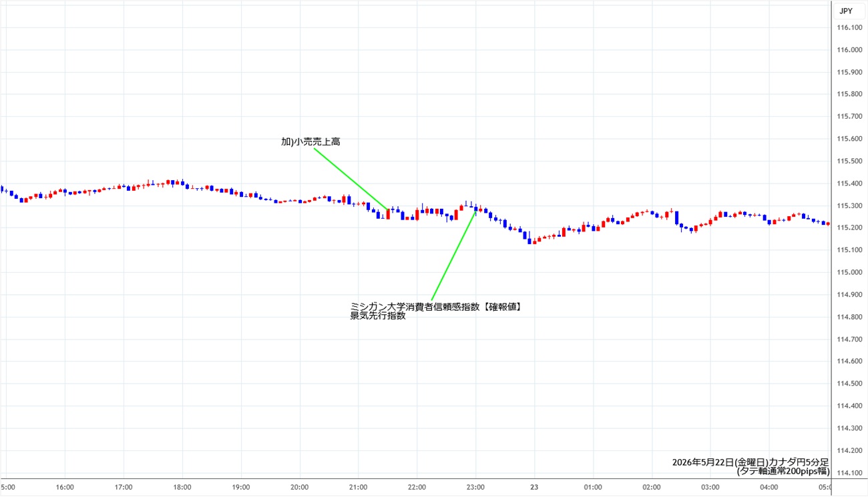The image size is (868, 497).
Task: Click the 04:00 time axis label
Action: [769, 487]
